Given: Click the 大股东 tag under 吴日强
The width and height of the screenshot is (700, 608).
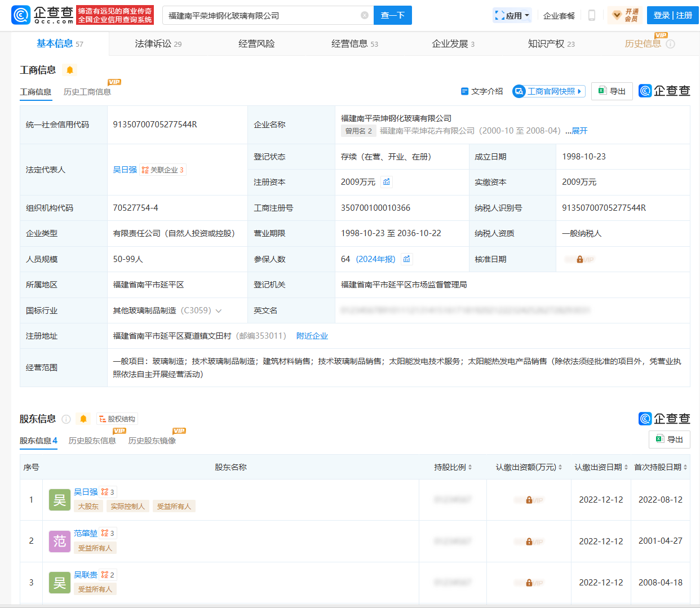Looking at the screenshot, I should 88,506.
